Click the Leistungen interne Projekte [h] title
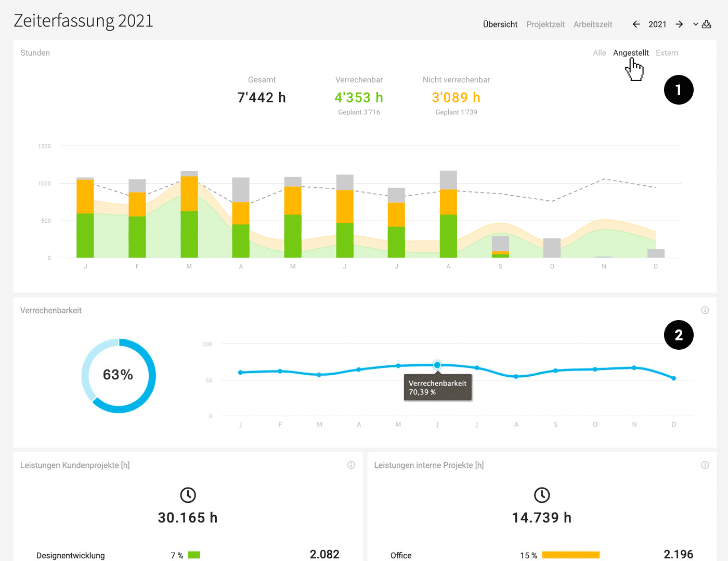Screen dimensions: 728x561 (x=429, y=465)
